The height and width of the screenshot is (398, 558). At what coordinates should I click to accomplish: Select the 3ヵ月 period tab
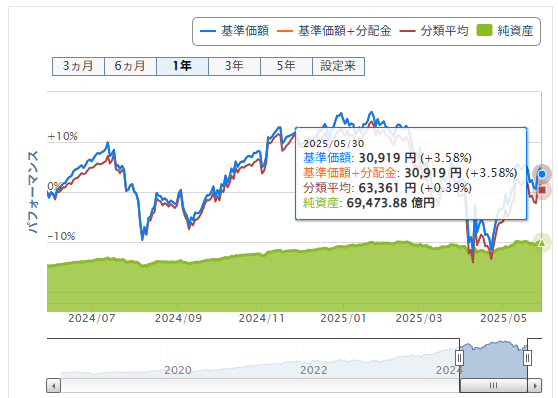[78, 66]
